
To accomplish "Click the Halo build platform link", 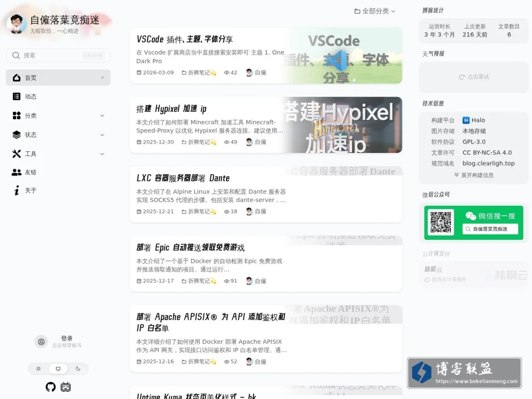I will point(473,120).
